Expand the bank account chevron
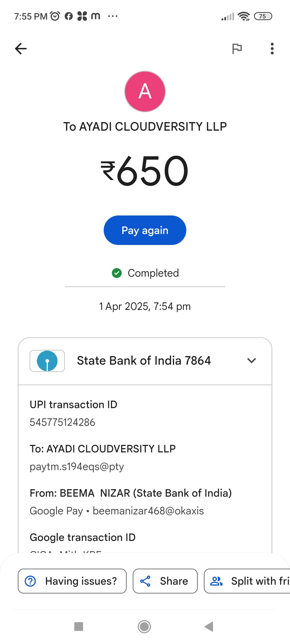Image resolution: width=290 pixels, height=644 pixels. click(251, 361)
